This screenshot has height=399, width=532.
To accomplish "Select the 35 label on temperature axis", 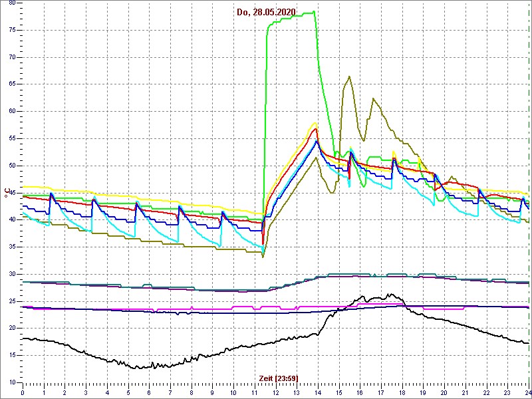I will pyautogui.click(x=12, y=247).
